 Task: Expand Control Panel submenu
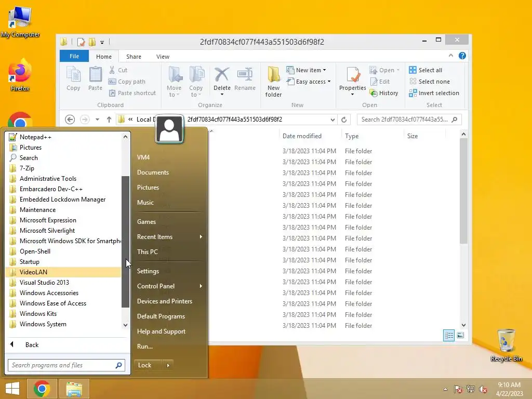(201, 286)
